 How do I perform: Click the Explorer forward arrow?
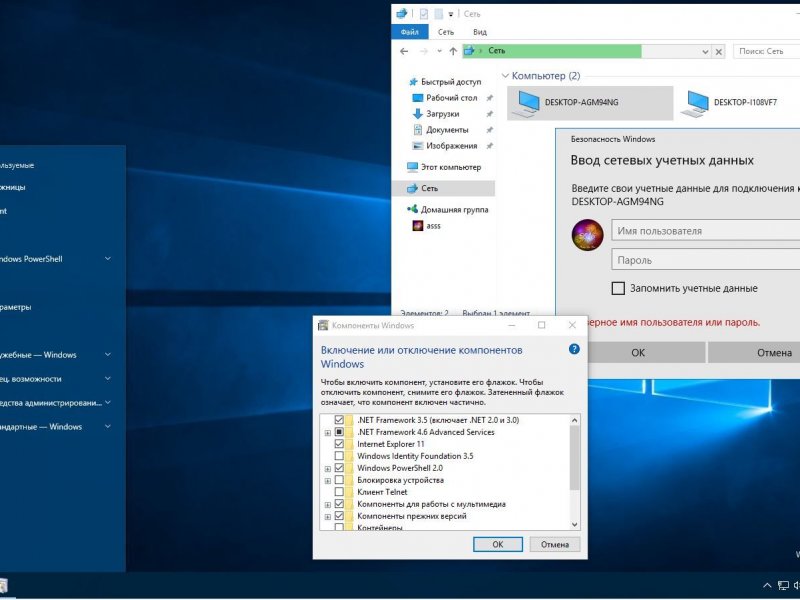[x=423, y=51]
